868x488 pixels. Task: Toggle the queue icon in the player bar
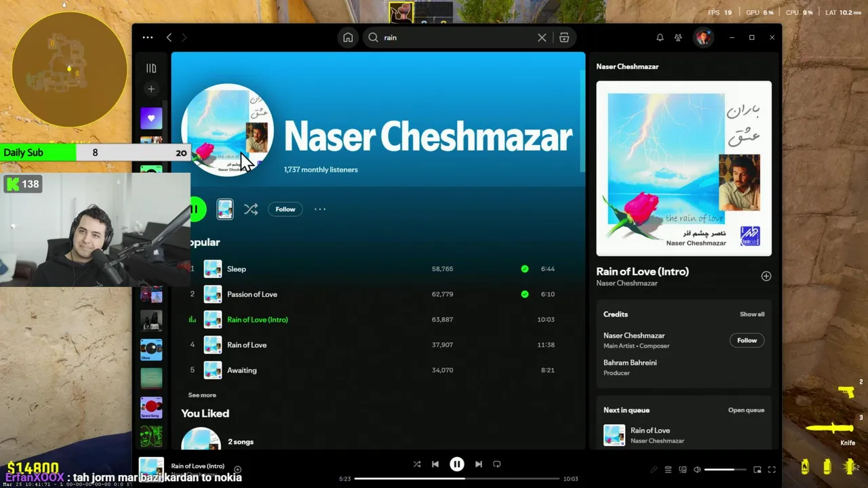pos(668,470)
